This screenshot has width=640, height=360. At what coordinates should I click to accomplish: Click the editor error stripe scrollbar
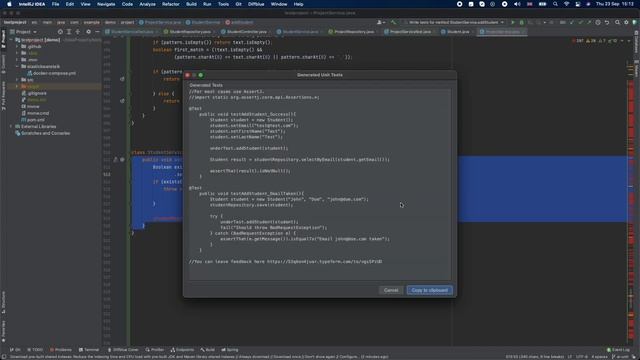coord(631,200)
